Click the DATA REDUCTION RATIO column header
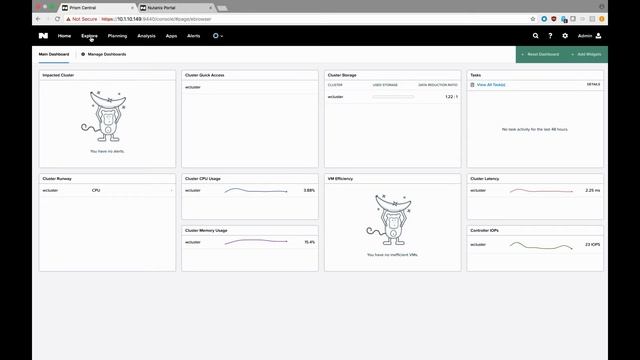 [438, 85]
